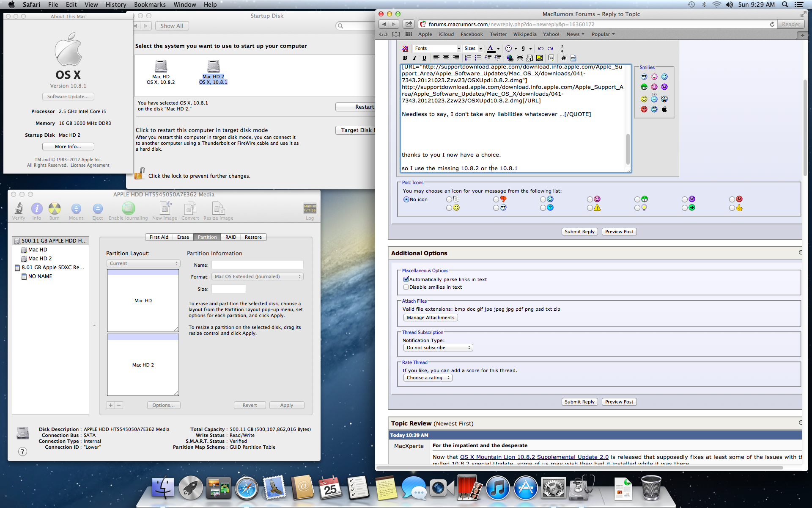Open the Notification Type dropdown
This screenshot has width=812, height=508.
438,348
